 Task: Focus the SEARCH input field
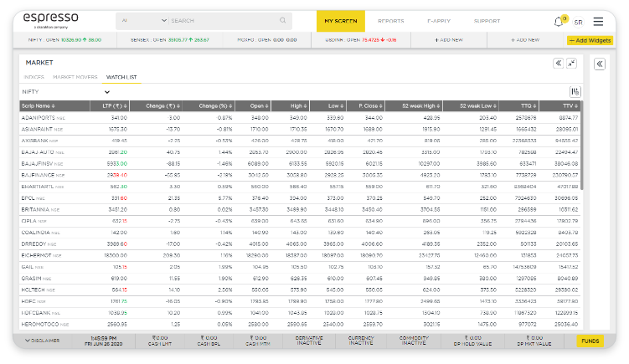(224, 20)
